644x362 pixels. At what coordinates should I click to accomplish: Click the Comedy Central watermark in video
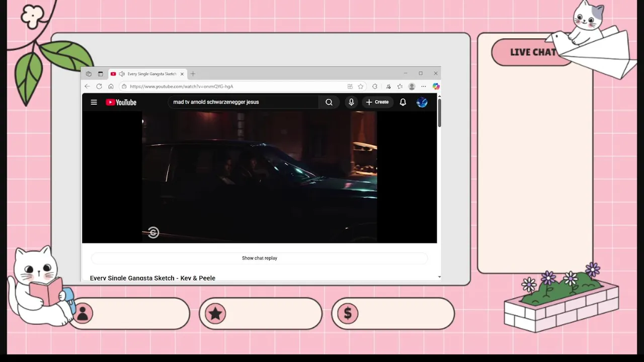[153, 232]
